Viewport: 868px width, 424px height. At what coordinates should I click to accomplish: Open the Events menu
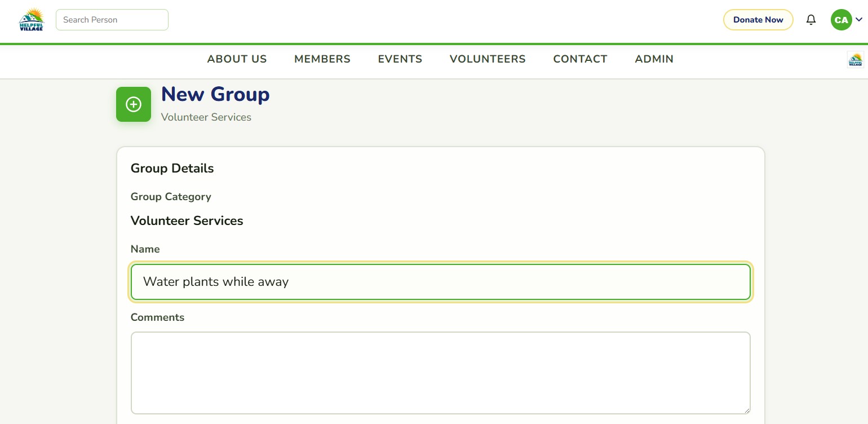coord(400,59)
